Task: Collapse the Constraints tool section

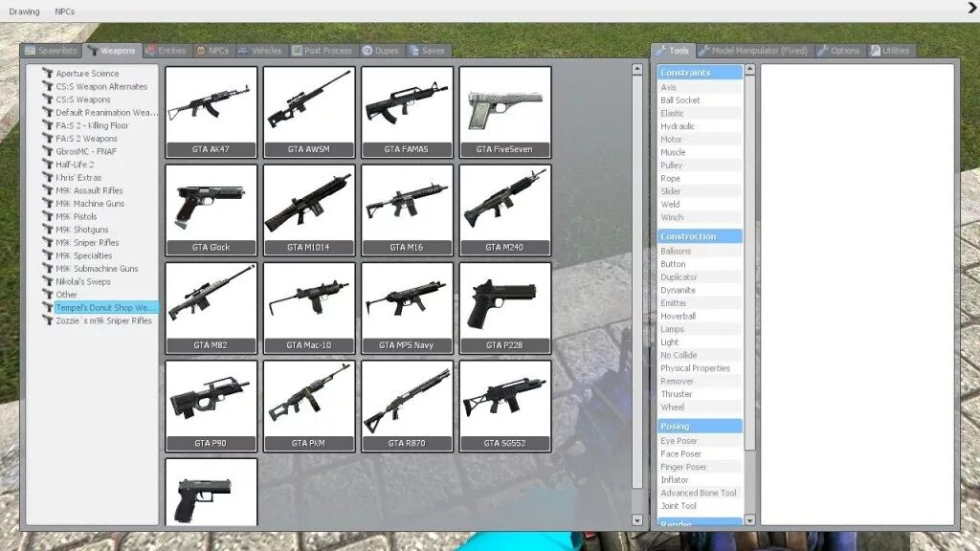Action: tap(700, 73)
